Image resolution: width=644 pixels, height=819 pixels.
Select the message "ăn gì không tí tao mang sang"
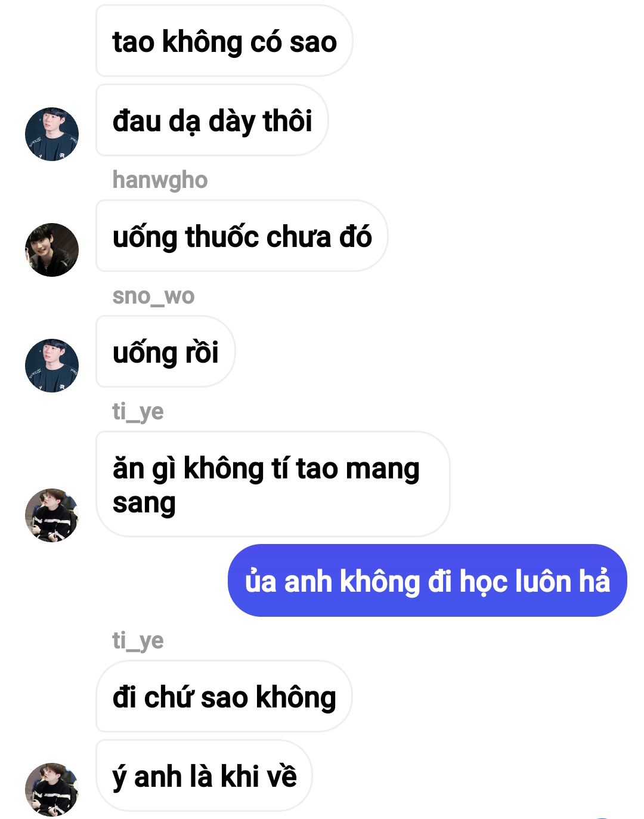273,484
